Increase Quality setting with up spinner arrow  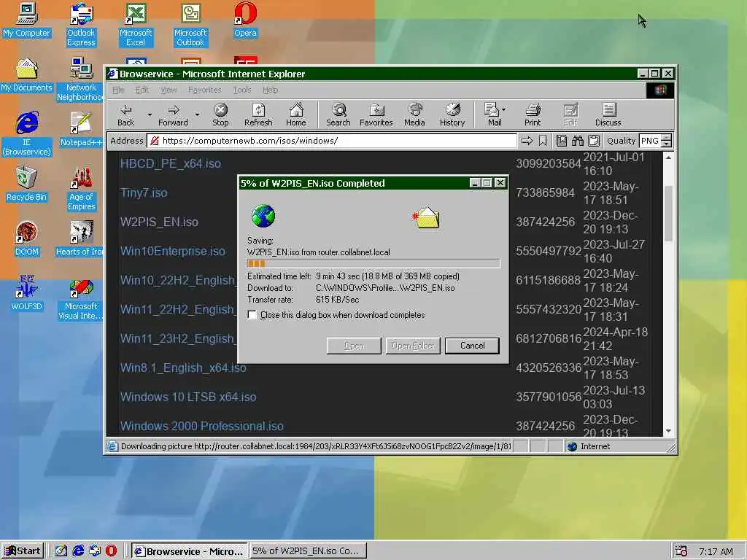pyautogui.click(x=667, y=138)
